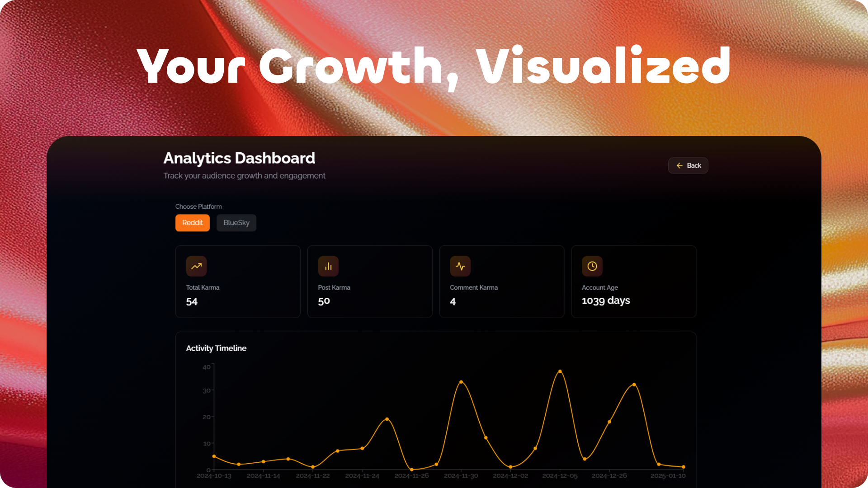Click the first data point at 2024-10-13
868x488 pixels.
coord(214,456)
